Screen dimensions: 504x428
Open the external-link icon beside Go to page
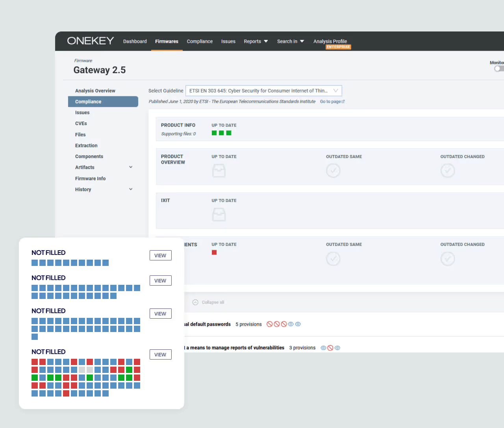click(x=343, y=101)
